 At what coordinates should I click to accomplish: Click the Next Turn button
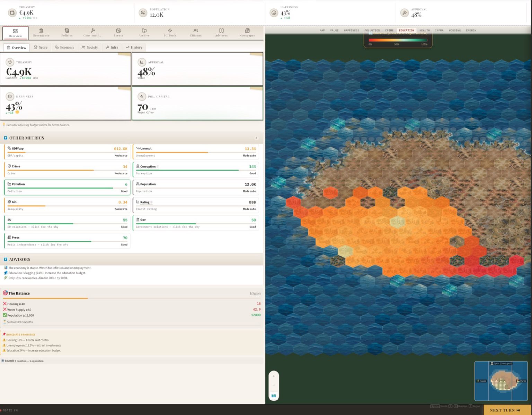505,410
